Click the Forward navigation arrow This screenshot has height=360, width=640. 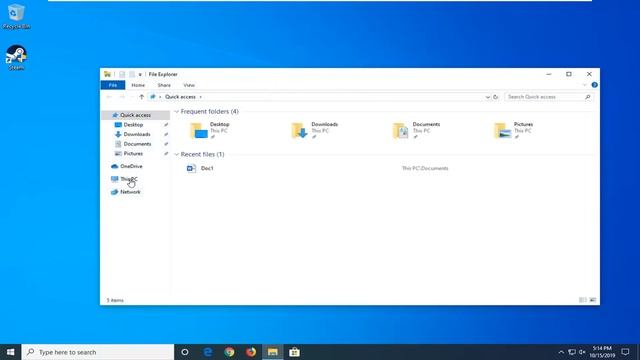click(122, 97)
